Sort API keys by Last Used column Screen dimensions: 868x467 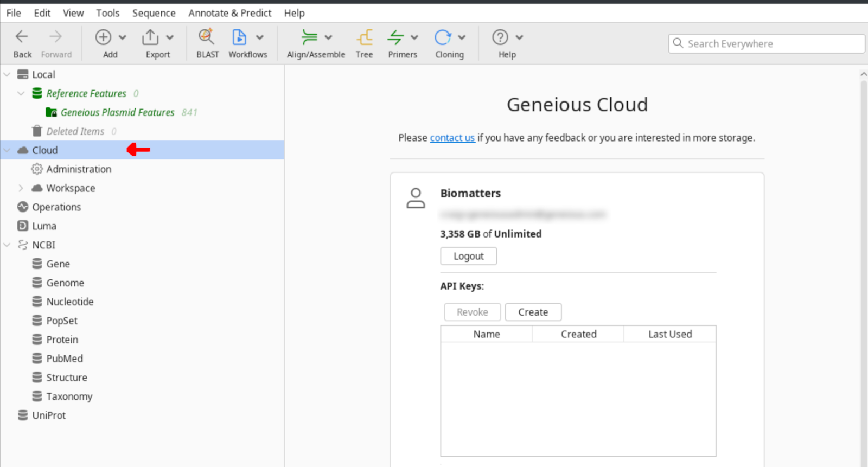pyautogui.click(x=670, y=334)
